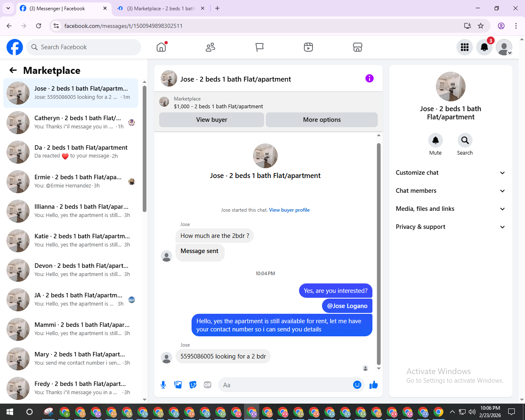Expand the Chat members section
This screenshot has height=420, width=525.
450,191
